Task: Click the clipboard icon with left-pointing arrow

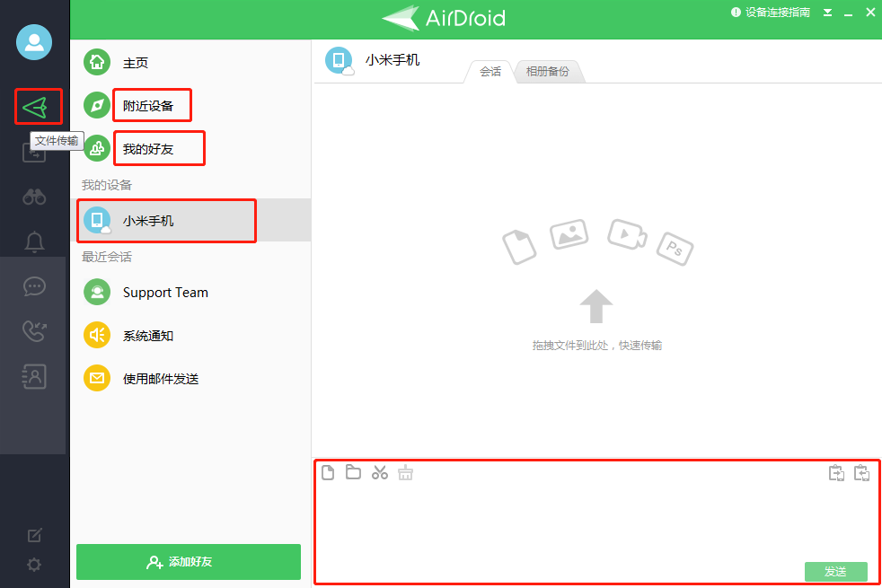Action: (x=861, y=473)
